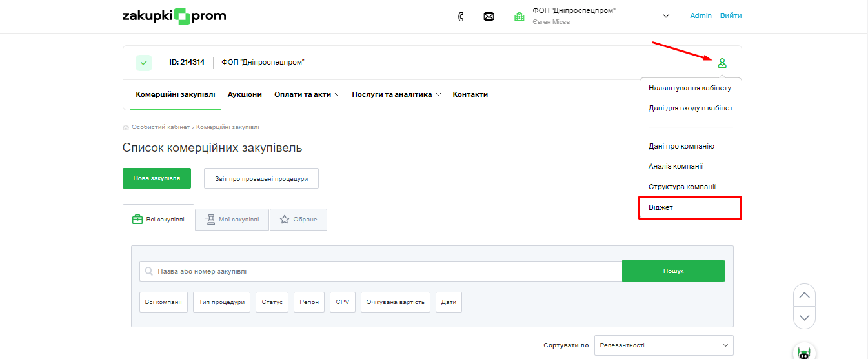Switch to the Обране tab
This screenshot has height=359, width=868.
point(298,220)
